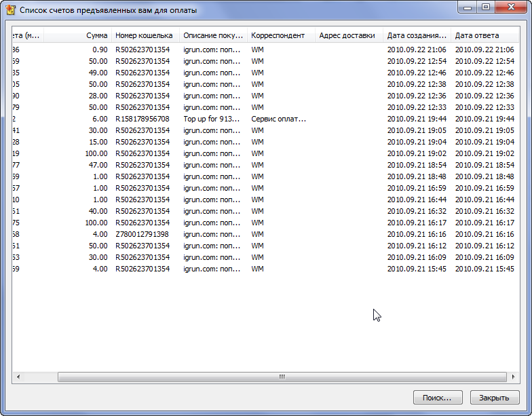This screenshot has width=532, height=416.
Task: Click the Дата ответа column header
Action: coord(484,35)
